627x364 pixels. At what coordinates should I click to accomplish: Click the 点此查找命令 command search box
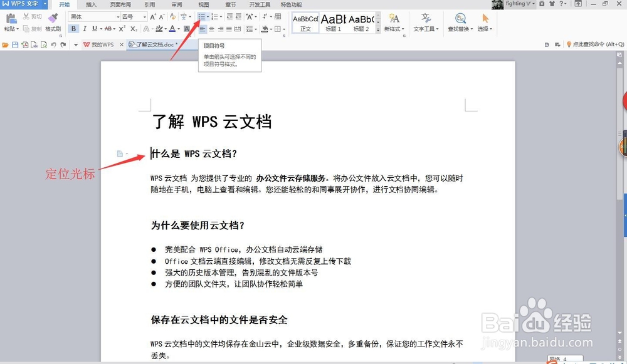tap(595, 44)
